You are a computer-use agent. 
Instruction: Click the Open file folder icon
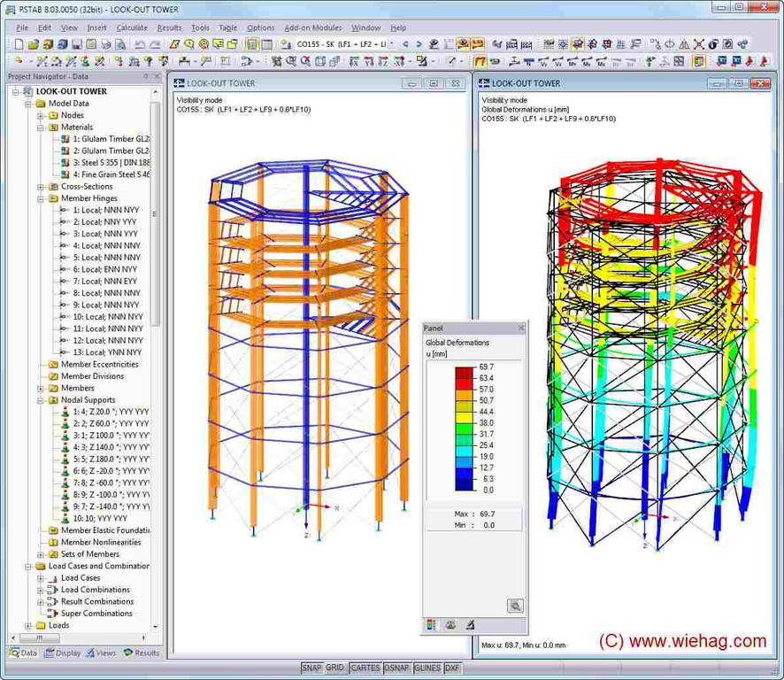pos(33,44)
